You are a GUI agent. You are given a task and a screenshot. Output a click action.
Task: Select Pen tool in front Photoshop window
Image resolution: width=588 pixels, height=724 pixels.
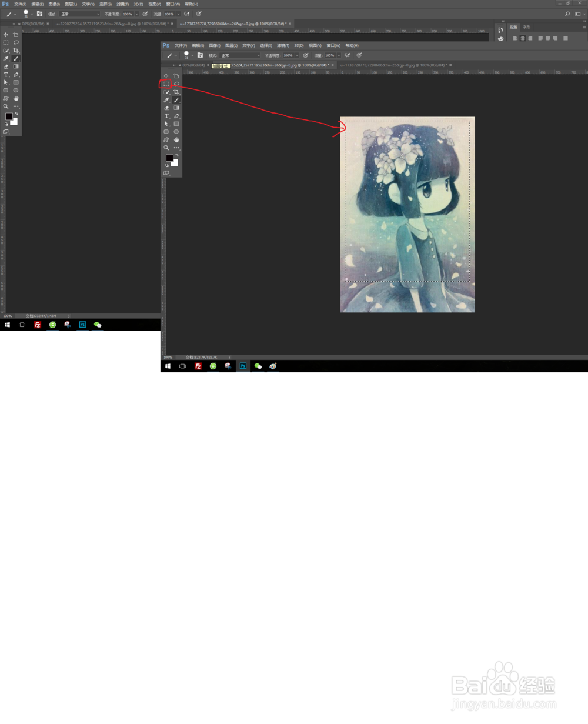(x=176, y=116)
